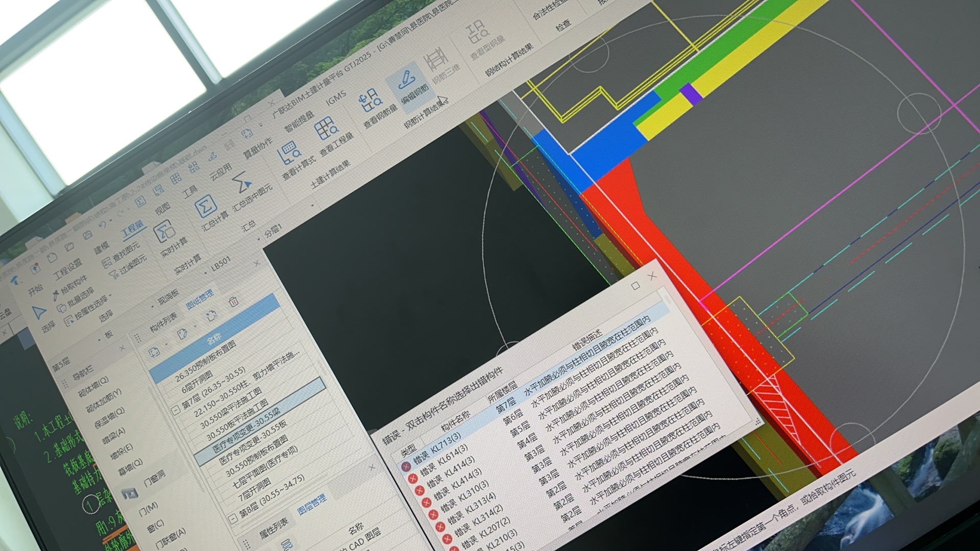980x551 pixels.
Task: Click the open folder icon in quick toolbar
Action: [69, 246]
